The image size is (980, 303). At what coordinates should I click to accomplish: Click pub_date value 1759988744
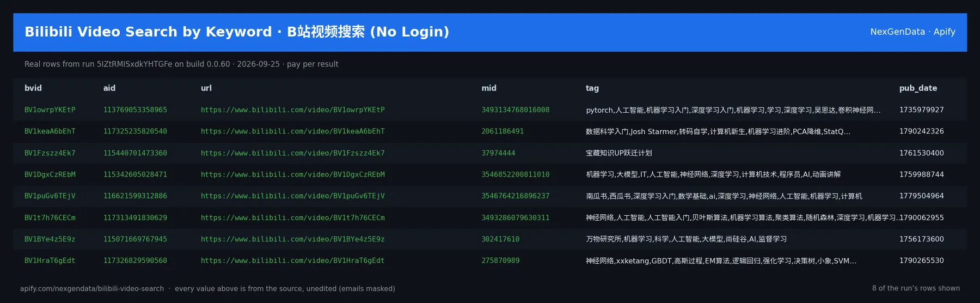coord(922,174)
